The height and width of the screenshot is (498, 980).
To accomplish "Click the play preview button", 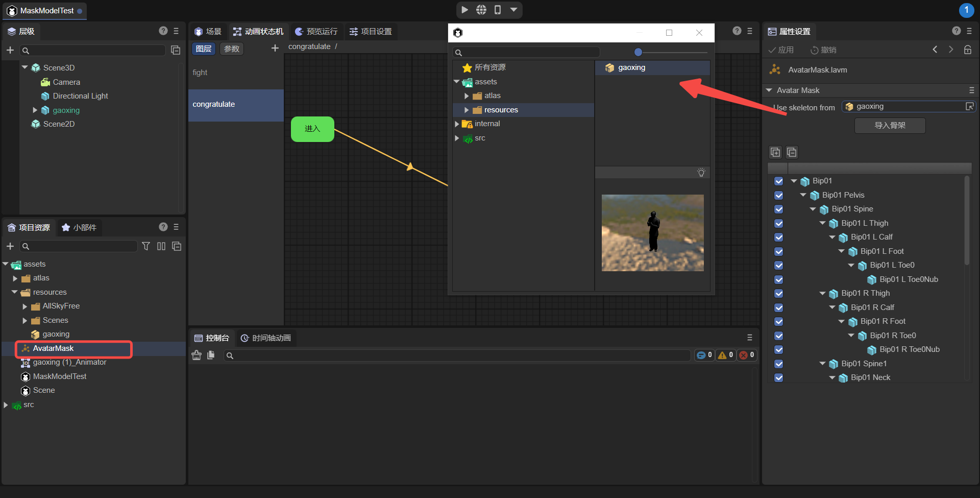I will click(x=464, y=10).
